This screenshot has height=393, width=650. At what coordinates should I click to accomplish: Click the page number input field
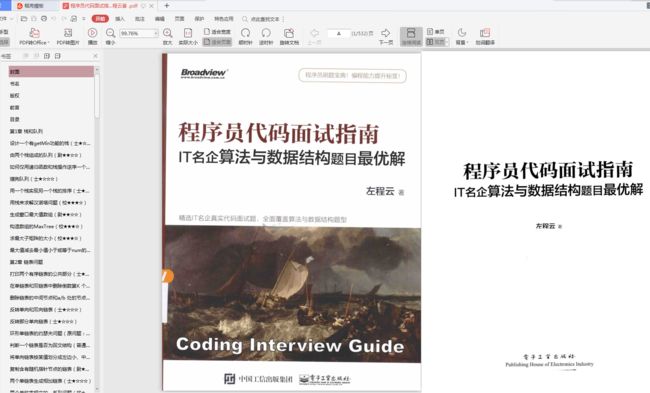click(x=338, y=33)
